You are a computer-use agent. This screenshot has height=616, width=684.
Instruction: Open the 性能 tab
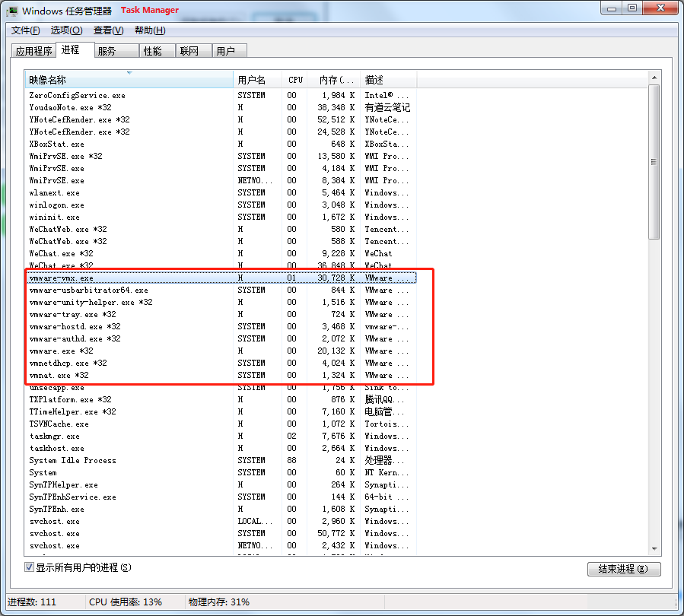(157, 51)
